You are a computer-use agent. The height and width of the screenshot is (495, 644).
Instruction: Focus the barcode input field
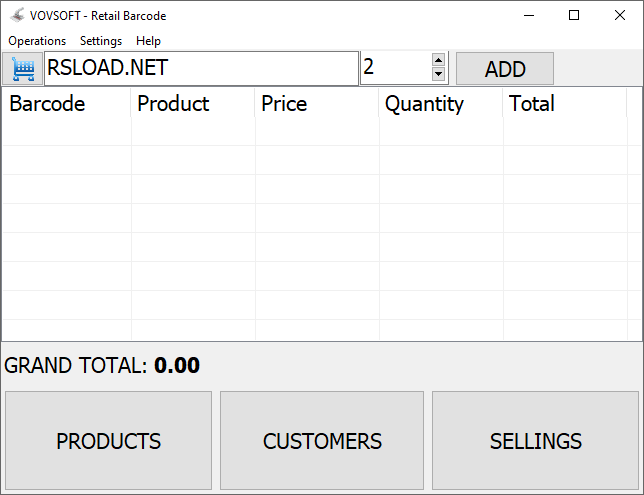coord(200,69)
